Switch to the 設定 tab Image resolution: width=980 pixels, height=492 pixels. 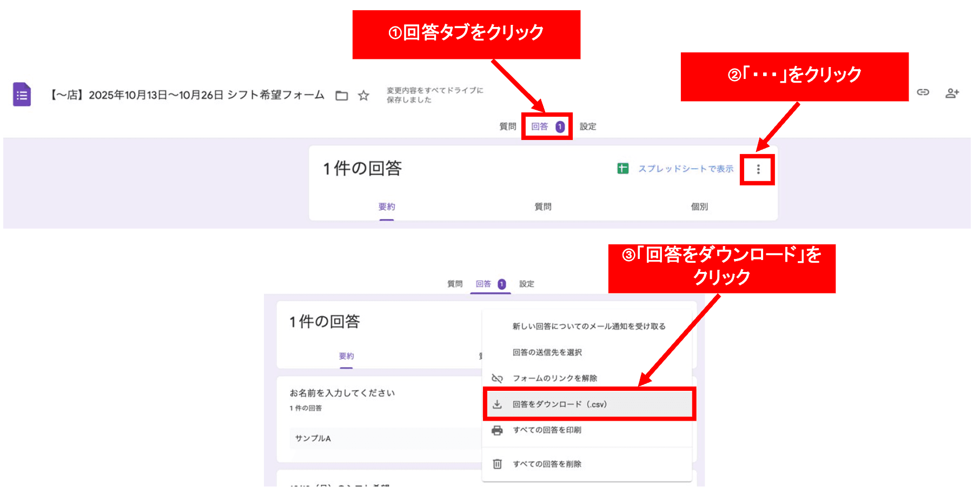click(587, 127)
